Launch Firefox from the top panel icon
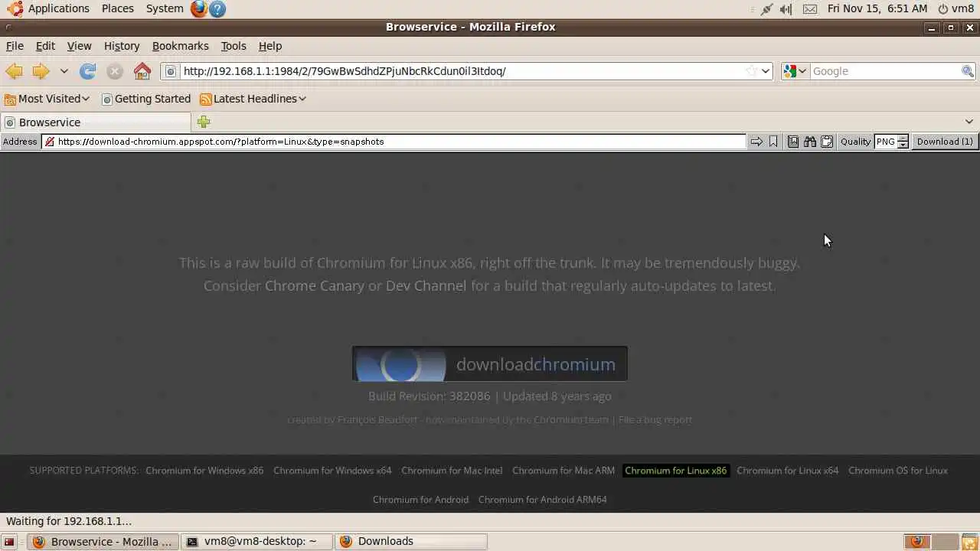Viewport: 980px width, 551px height. 199,8
